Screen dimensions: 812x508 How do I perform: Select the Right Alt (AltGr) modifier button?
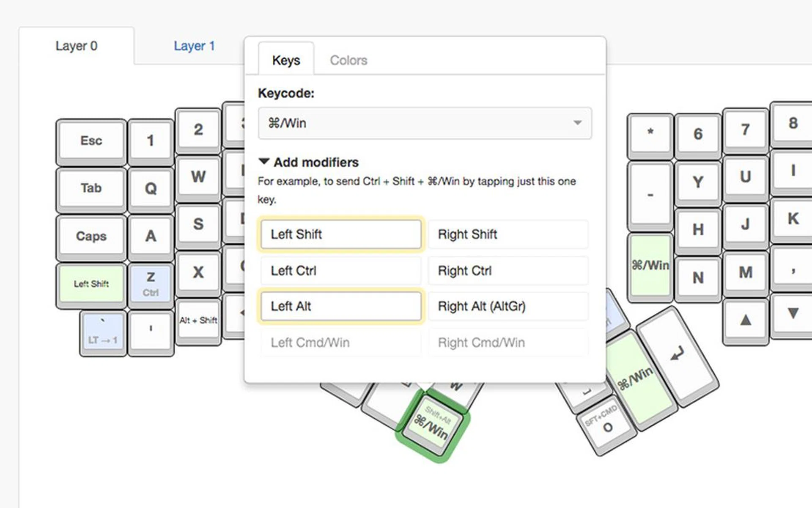(x=507, y=306)
